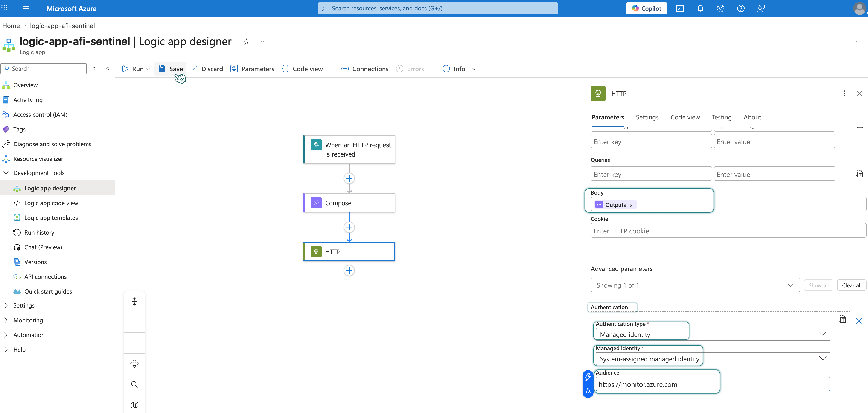868x413 pixels.
Task: Go to the Home breadcrumb
Action: (11, 26)
